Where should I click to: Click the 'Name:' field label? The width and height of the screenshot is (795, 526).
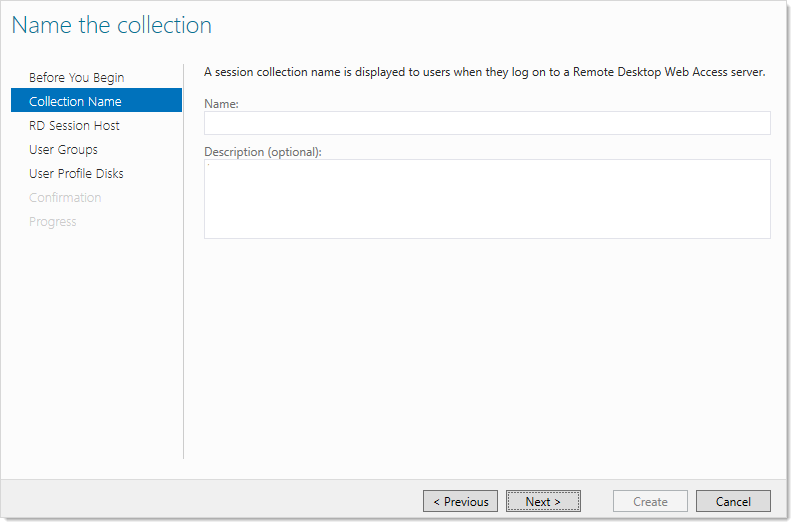tap(221, 104)
